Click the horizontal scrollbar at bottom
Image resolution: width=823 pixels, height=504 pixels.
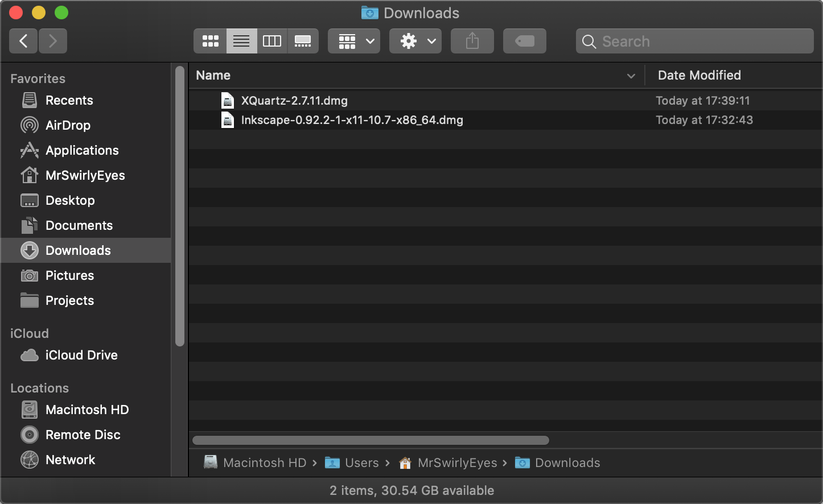click(371, 440)
